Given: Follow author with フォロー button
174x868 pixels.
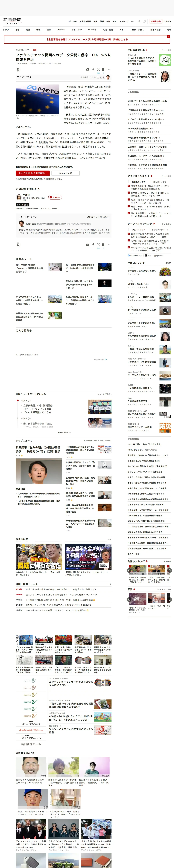Looking at the screenshot, I should pyautogui.click(x=55, y=197).
